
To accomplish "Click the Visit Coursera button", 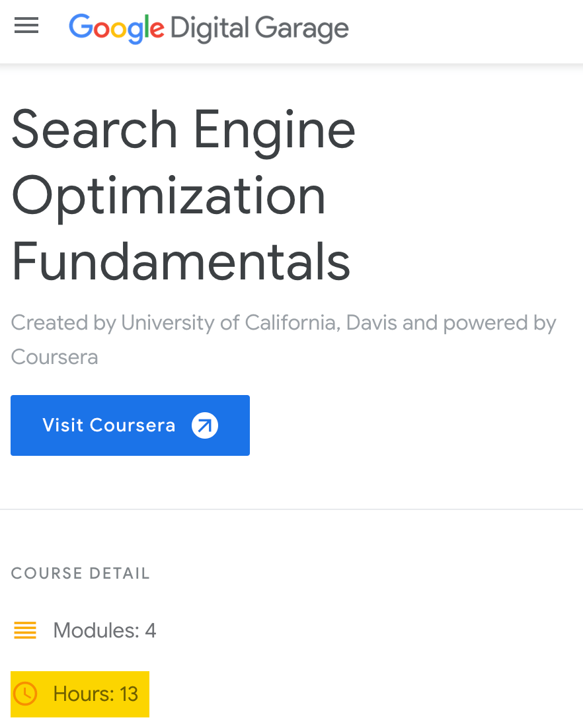I will pyautogui.click(x=130, y=425).
